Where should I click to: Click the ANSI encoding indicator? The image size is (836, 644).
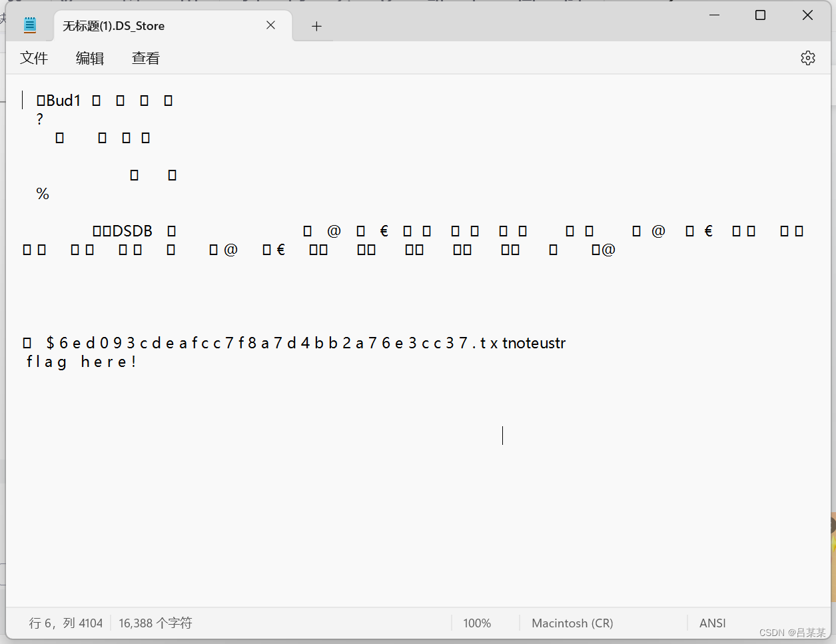(x=712, y=623)
